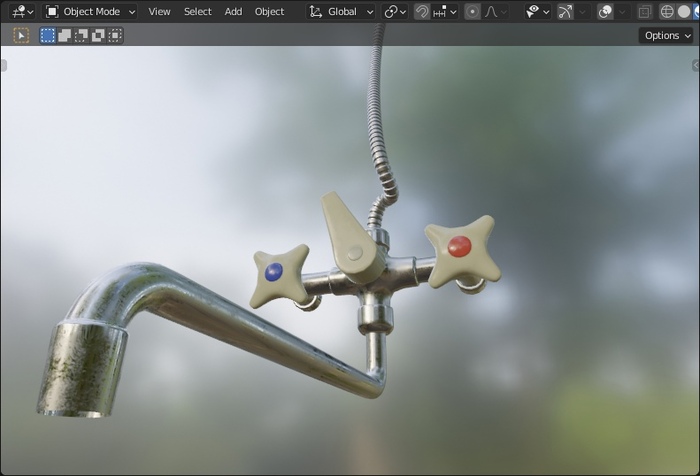Click the red hot-water knob in viewport
This screenshot has width=700, height=476.
[460, 246]
